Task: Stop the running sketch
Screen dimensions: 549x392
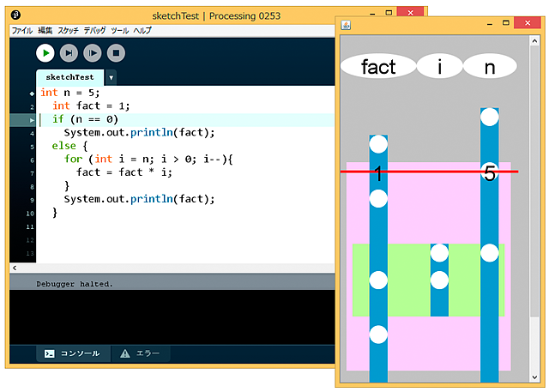Action: tap(116, 53)
